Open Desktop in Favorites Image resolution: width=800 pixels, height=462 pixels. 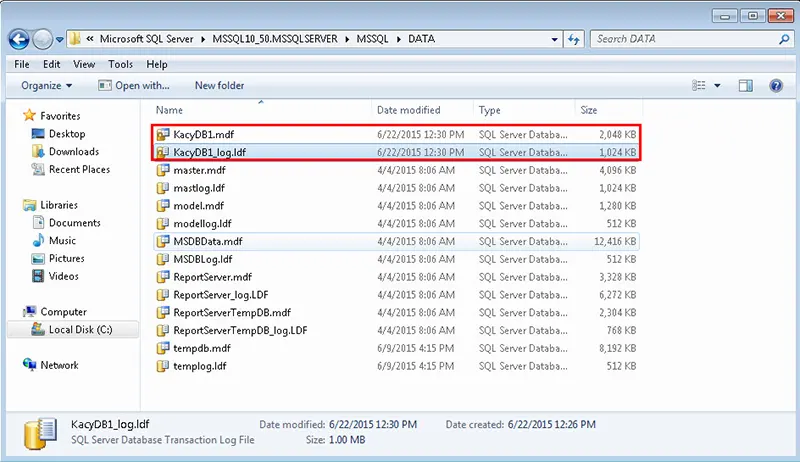67,134
